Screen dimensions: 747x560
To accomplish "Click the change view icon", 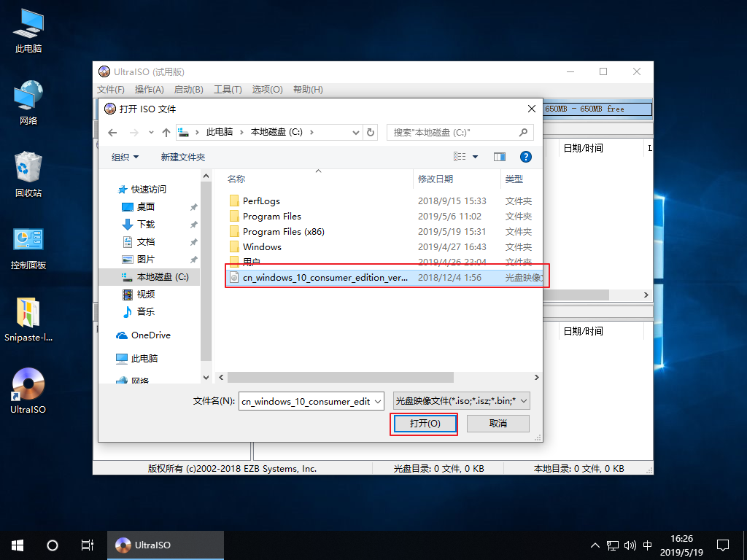I will tap(459, 156).
